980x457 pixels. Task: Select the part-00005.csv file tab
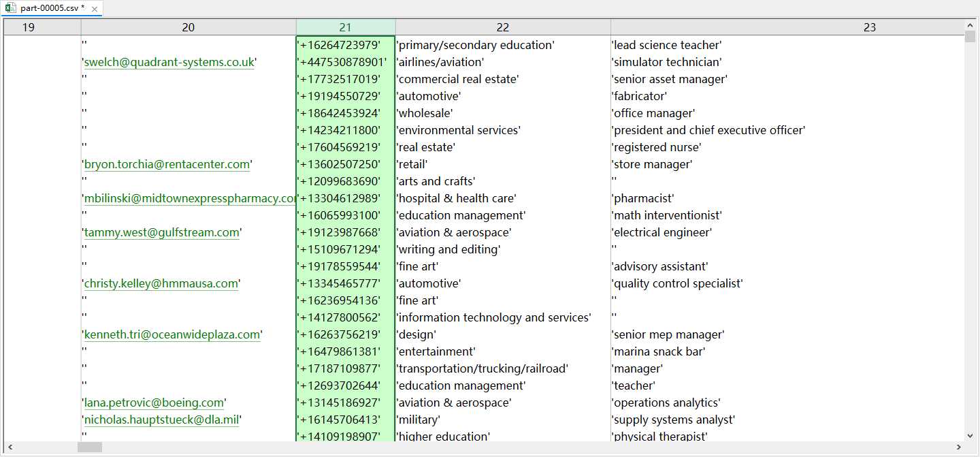pos(52,8)
